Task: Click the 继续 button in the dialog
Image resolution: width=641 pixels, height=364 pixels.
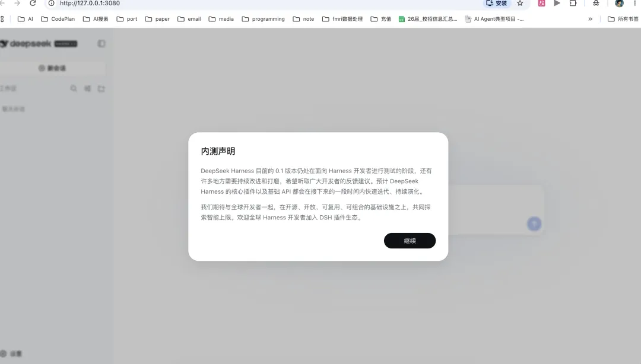Action: coord(410,241)
